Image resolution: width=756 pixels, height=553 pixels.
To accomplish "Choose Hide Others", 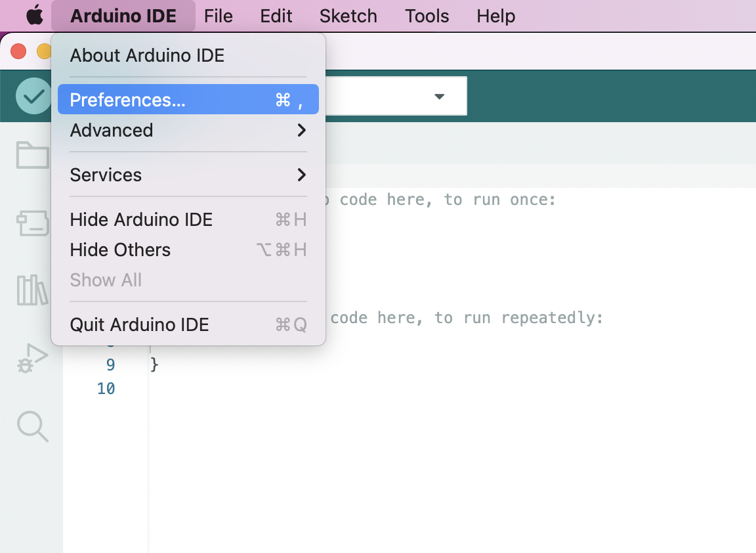I will (x=188, y=250).
